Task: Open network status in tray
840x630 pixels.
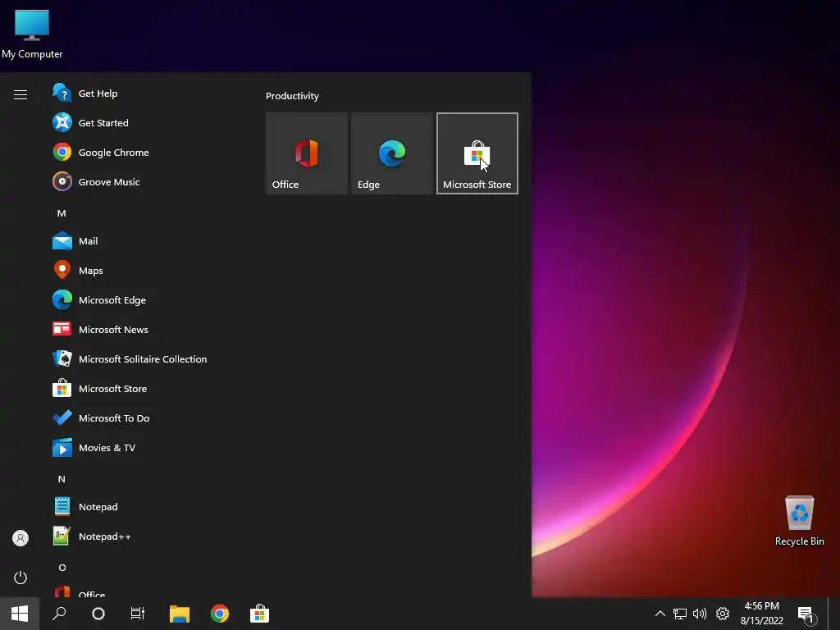Action: point(680,614)
